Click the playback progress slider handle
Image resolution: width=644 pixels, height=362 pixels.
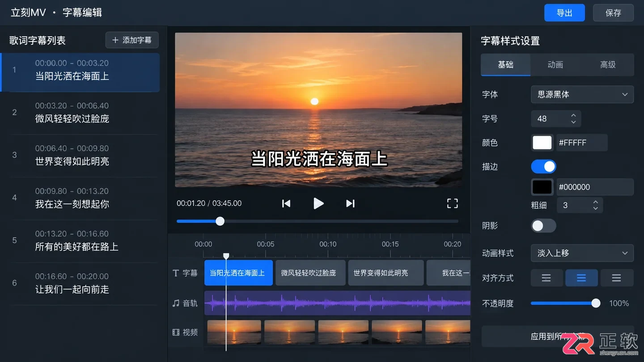tap(220, 221)
